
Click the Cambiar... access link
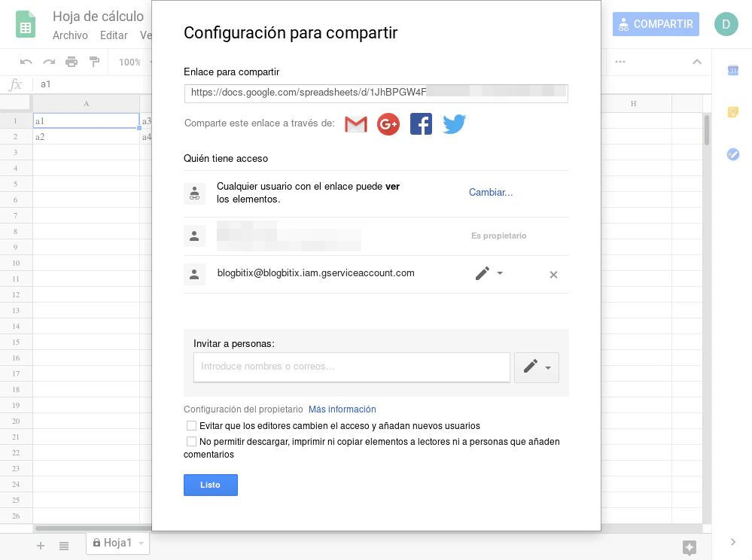tap(491, 193)
